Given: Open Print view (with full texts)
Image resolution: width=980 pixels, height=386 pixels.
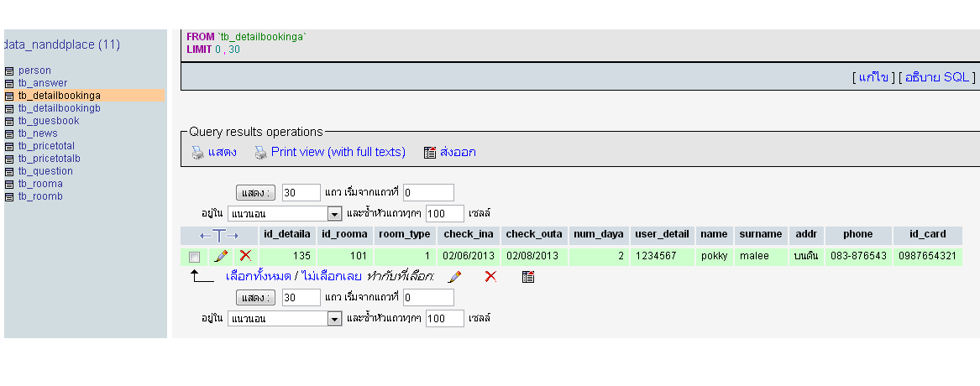Looking at the screenshot, I should coord(338,152).
